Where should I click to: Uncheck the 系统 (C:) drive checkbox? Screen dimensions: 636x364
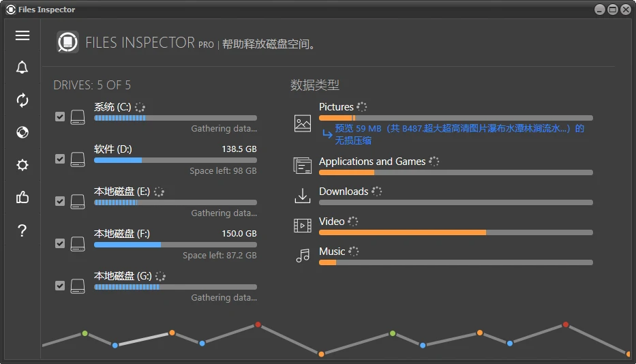(x=60, y=117)
